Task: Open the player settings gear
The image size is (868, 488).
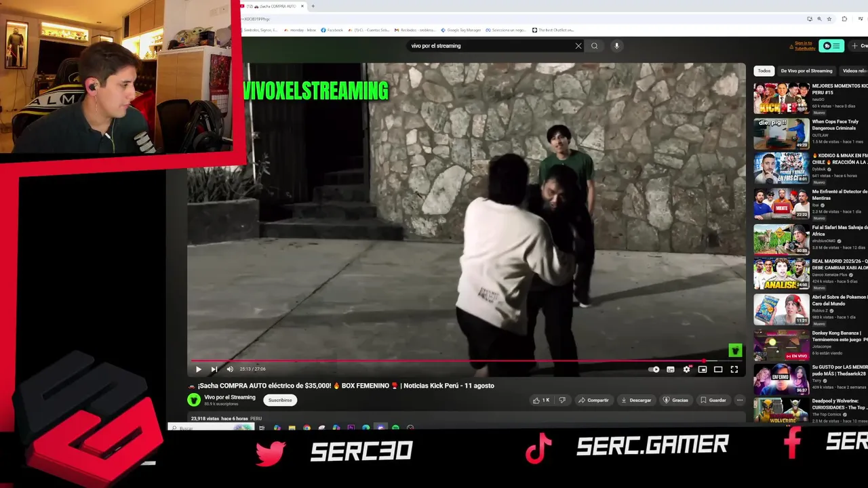Action: (x=687, y=369)
